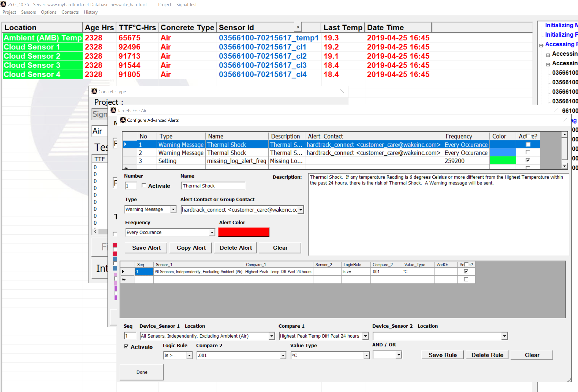
Task: Click the Delete Rule button
Action: click(487, 355)
